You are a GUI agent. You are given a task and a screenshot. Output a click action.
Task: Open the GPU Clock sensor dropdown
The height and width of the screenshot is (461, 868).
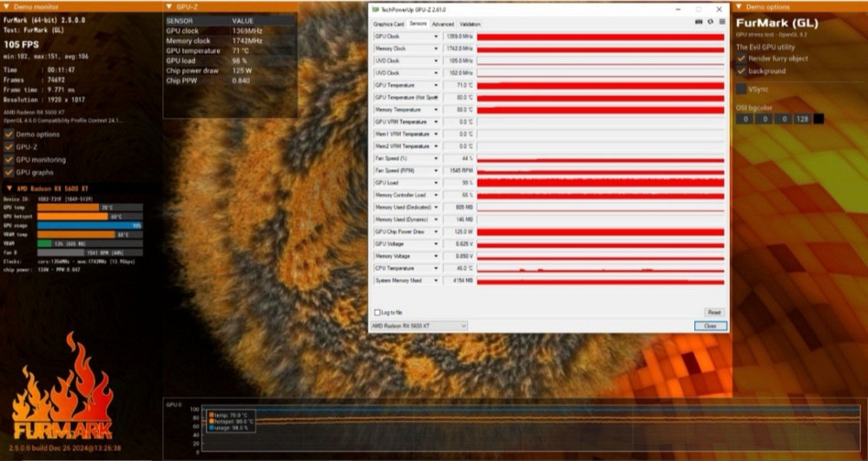click(436, 36)
